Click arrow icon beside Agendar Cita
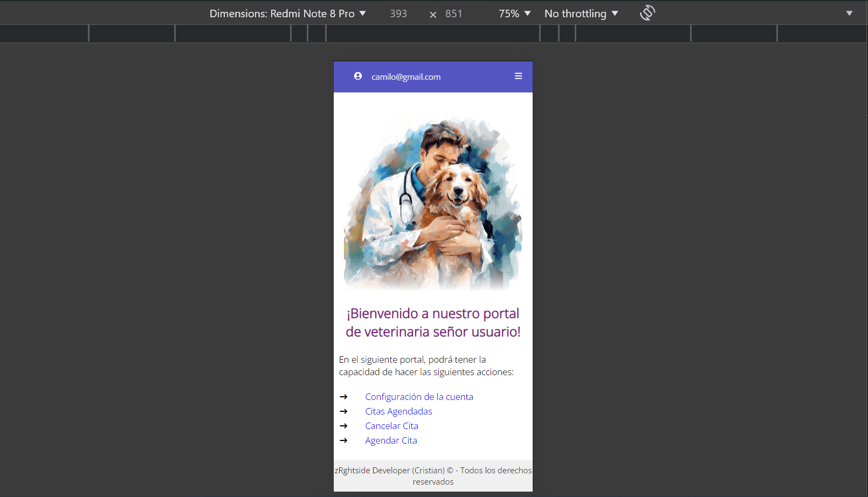The height and width of the screenshot is (497, 868). coord(343,440)
